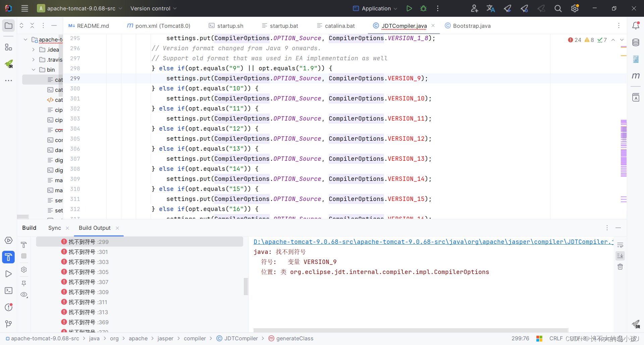Select the Sync build tab
The width and height of the screenshot is (644, 345).
[x=54, y=228]
